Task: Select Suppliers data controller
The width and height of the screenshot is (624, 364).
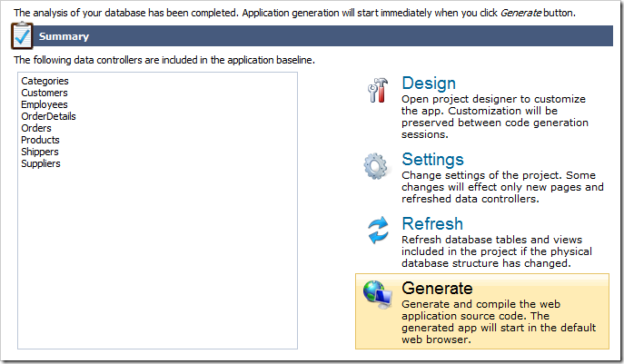Action: [41, 163]
